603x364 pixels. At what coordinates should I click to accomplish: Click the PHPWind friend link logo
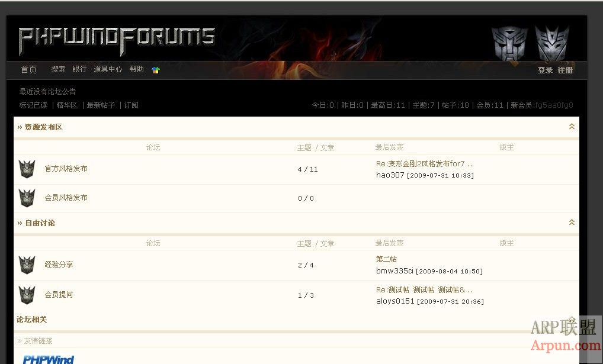tap(49, 359)
